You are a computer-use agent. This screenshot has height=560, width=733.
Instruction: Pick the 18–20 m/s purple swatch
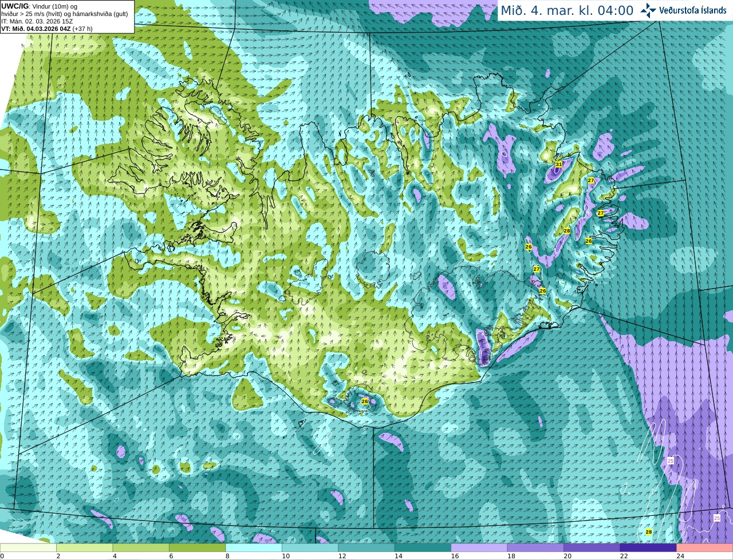pyautogui.click(x=535, y=548)
